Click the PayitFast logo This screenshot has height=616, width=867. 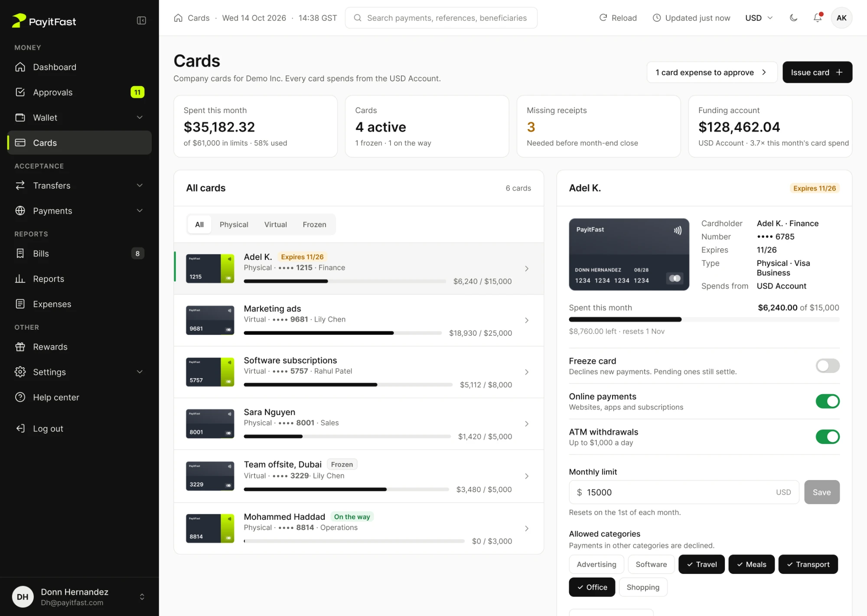tap(44, 21)
